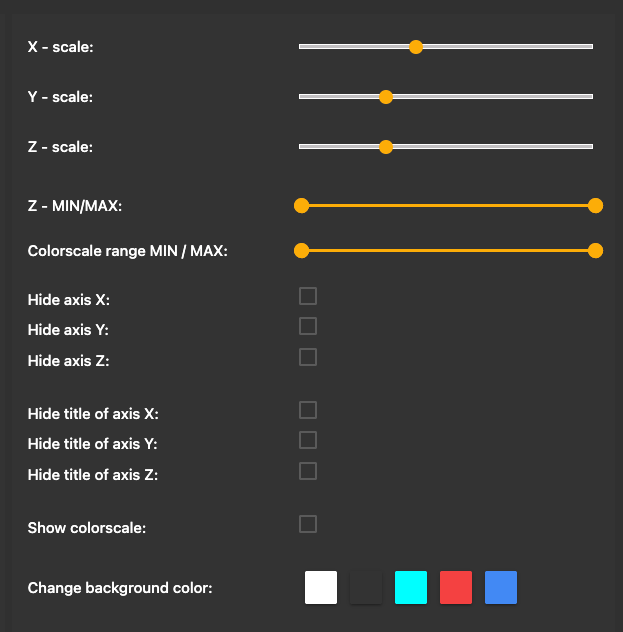Viewport: 623px width, 632px height.
Task: Click Colorscale range minimum handle
Action: [301, 251]
